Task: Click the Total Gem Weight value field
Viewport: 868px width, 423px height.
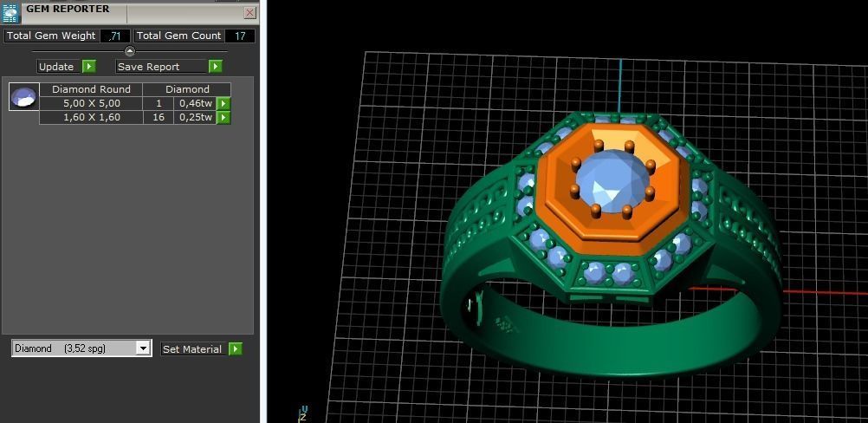Action: [114, 36]
